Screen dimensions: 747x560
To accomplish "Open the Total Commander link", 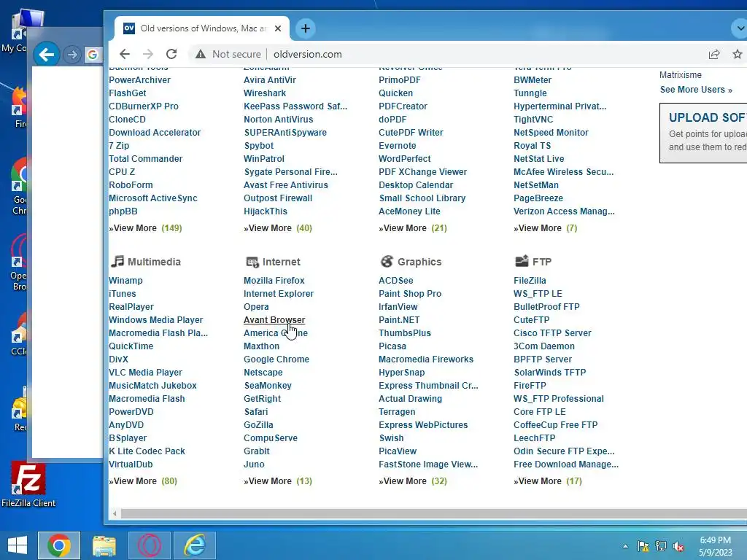I will 145,158.
